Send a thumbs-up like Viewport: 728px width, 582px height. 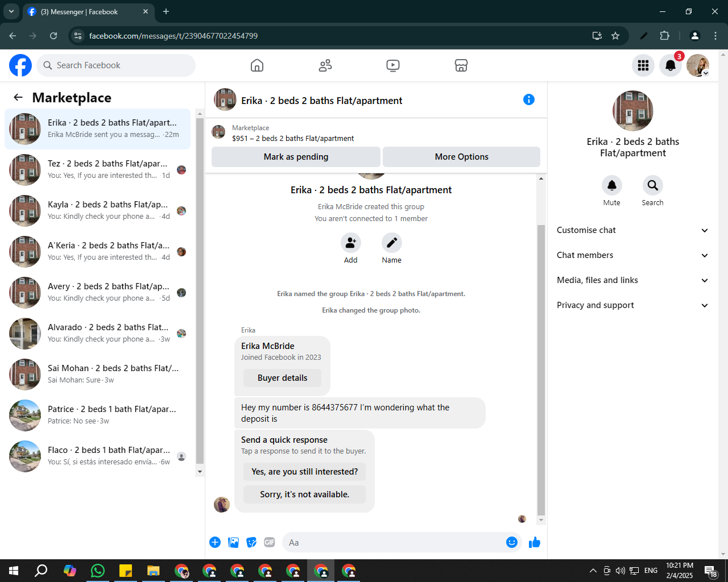point(535,542)
